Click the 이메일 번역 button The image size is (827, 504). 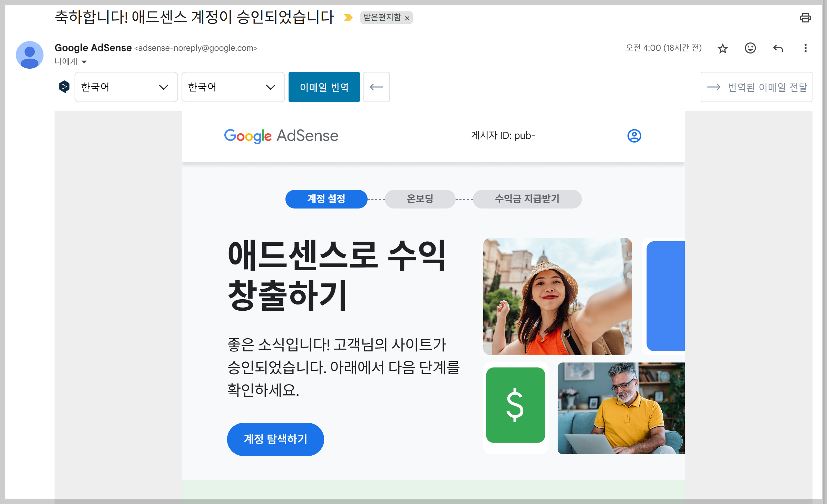tap(324, 87)
